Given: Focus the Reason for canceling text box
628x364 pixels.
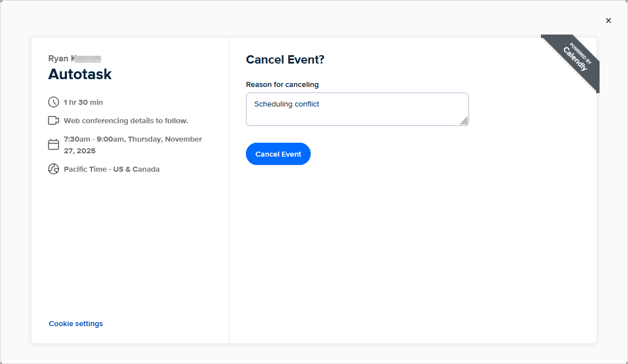Looking at the screenshot, I should point(358,109).
